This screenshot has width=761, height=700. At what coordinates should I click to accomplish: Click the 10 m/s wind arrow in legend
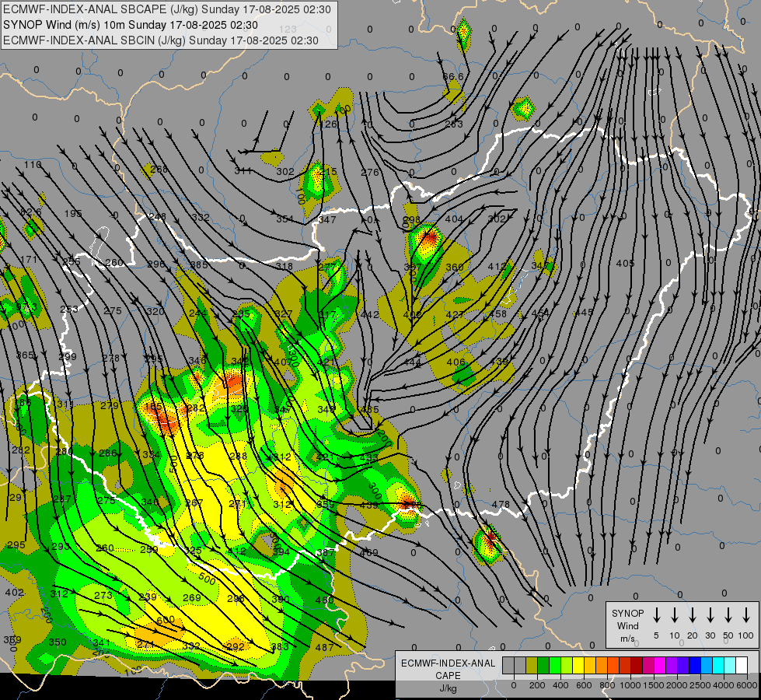point(674,615)
